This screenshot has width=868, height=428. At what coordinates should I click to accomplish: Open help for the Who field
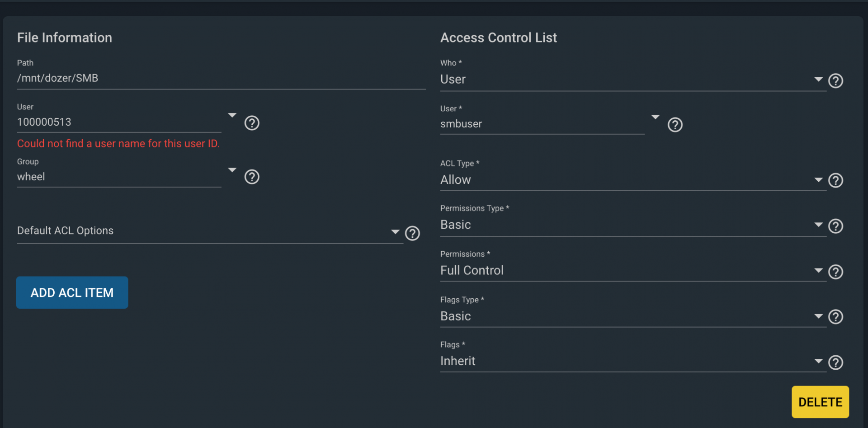point(835,81)
